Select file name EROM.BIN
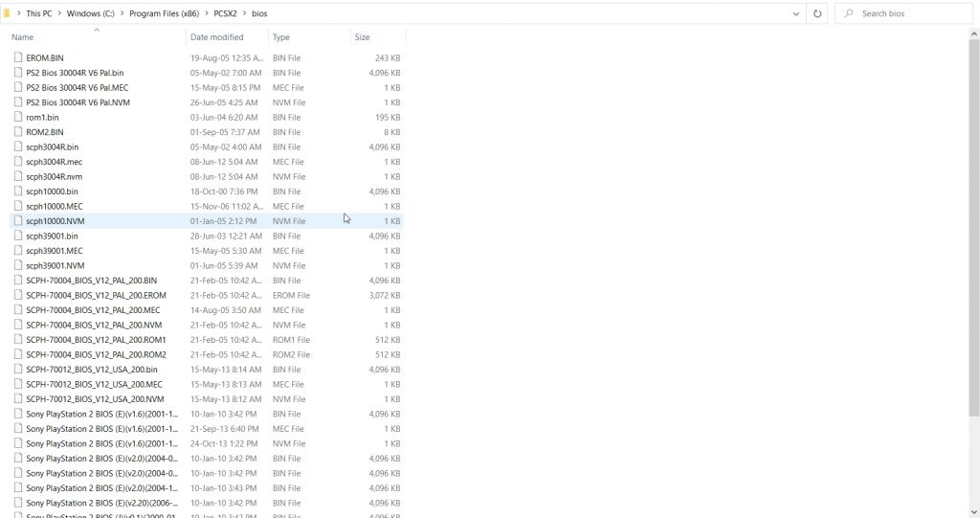Screen dimensions: 980x518 point(45,57)
